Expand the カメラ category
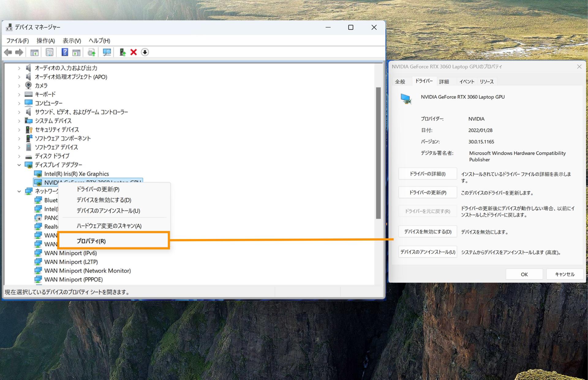The width and height of the screenshot is (588, 380). click(19, 85)
